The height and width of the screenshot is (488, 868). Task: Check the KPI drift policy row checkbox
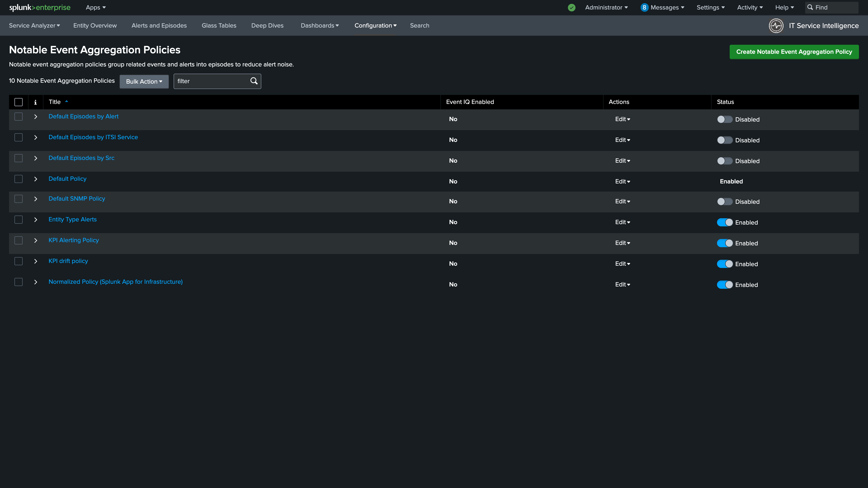click(x=19, y=261)
